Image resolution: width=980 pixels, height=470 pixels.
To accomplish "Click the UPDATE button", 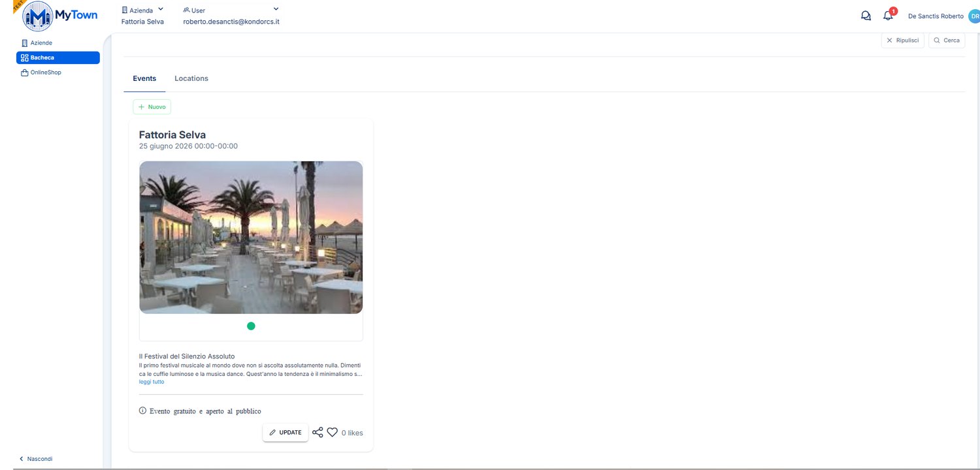I will [286, 432].
